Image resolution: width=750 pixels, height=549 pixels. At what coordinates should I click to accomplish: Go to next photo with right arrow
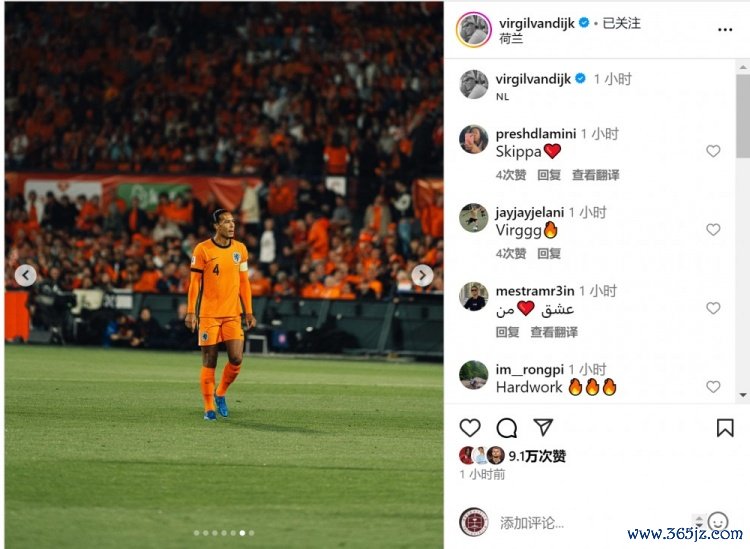pos(422,275)
